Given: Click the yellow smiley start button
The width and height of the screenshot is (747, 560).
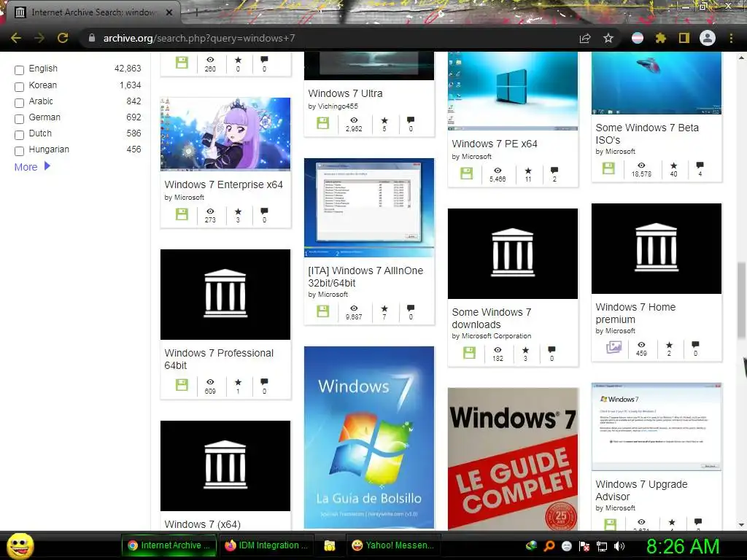Looking at the screenshot, I should tap(20, 545).
